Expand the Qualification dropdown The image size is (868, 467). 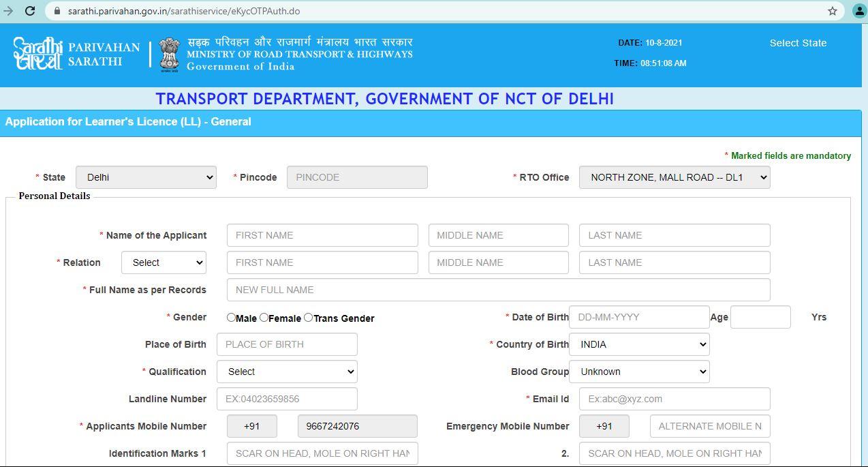coord(287,372)
